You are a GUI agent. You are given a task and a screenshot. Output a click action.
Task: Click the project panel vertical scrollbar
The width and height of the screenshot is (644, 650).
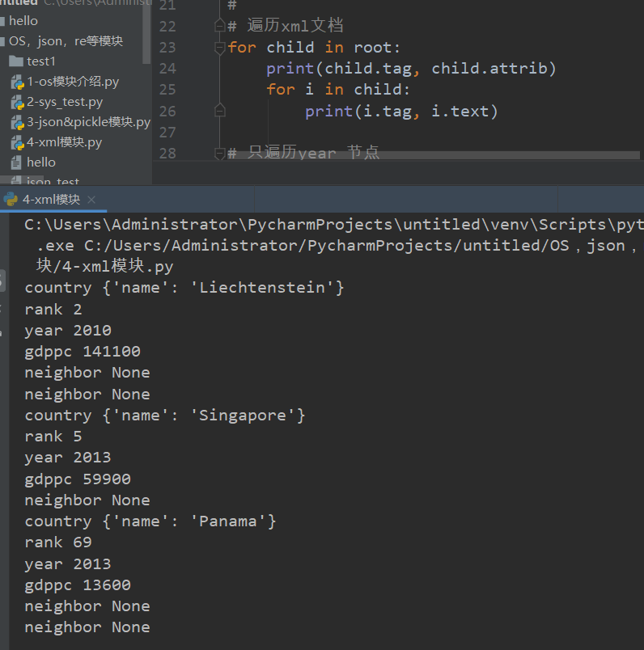pos(146,32)
